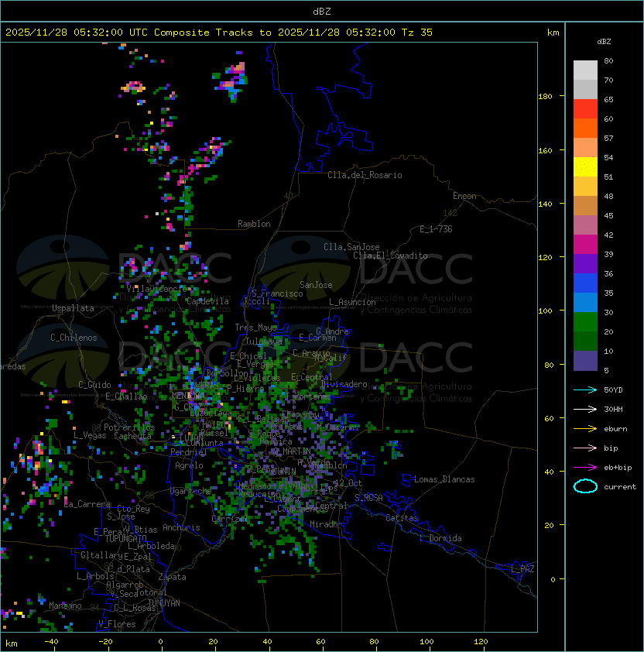Click the pink bip arrow icon
Image resolution: width=644 pixels, height=652 pixels.
(585, 448)
